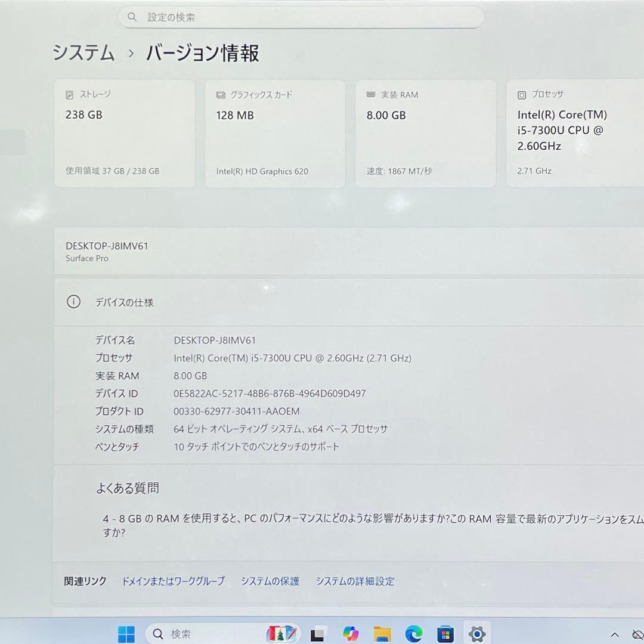644x644 pixels.
Task: Open ドメインまたはワークグループ link
Action: (x=173, y=581)
